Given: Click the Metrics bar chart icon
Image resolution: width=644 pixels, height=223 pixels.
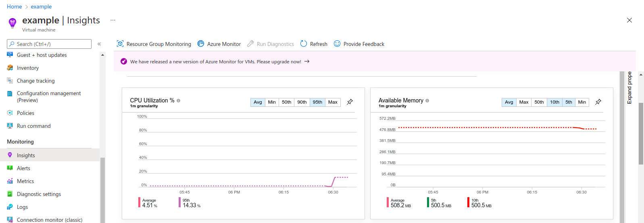Looking at the screenshot, I should 10,181.
